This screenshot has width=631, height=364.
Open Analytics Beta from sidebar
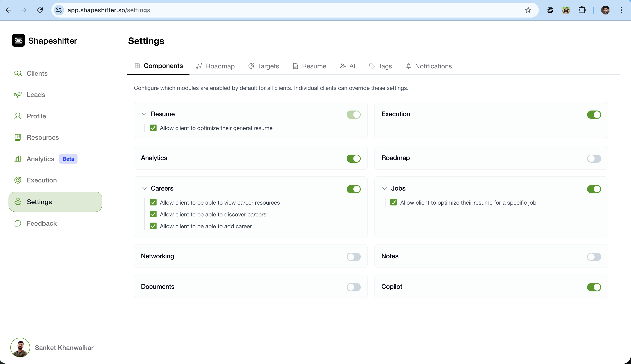[x=40, y=159]
